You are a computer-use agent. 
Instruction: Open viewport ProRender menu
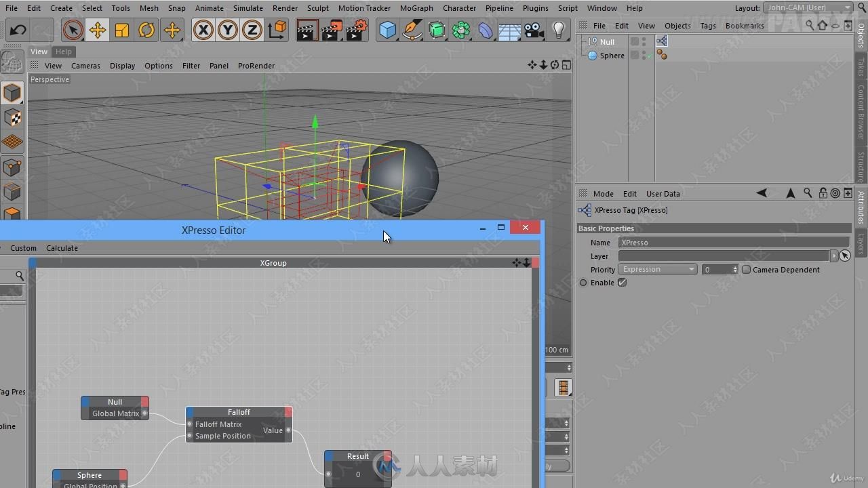[x=256, y=66]
